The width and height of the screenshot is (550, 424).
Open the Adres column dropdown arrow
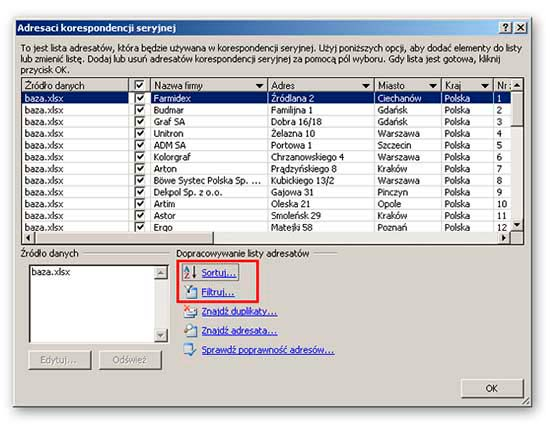[x=366, y=86]
